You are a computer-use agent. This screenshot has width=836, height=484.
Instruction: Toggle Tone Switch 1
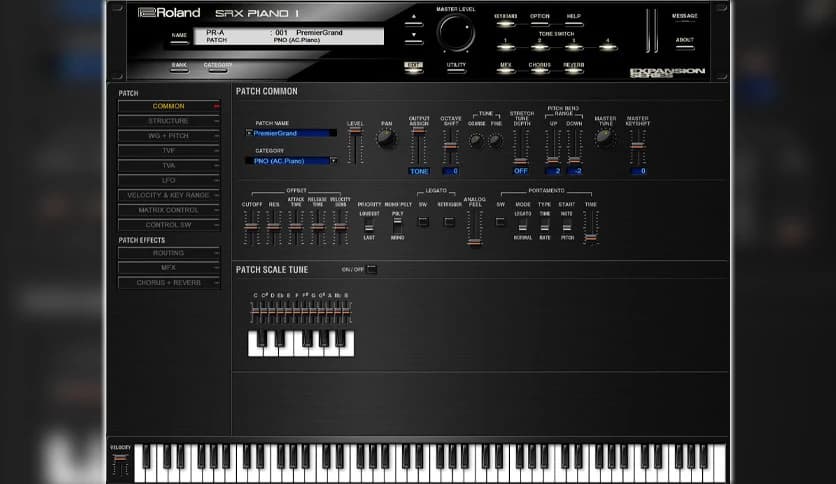(505, 47)
